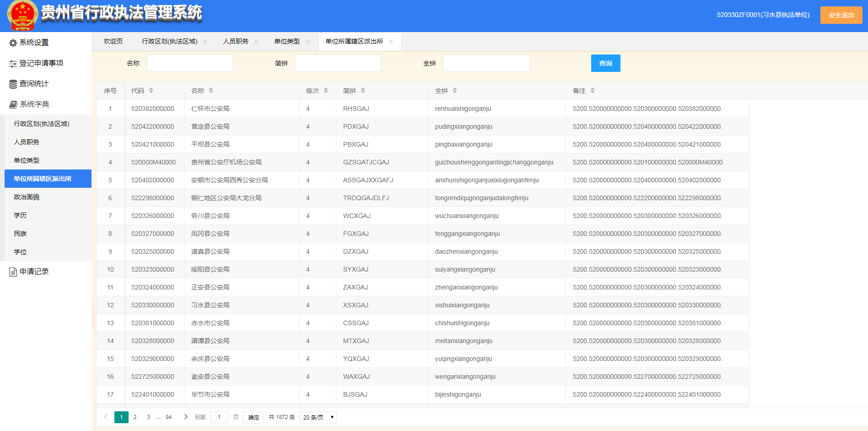
Task: Sort the table by the 简拼 column arrows
Action: click(x=363, y=91)
